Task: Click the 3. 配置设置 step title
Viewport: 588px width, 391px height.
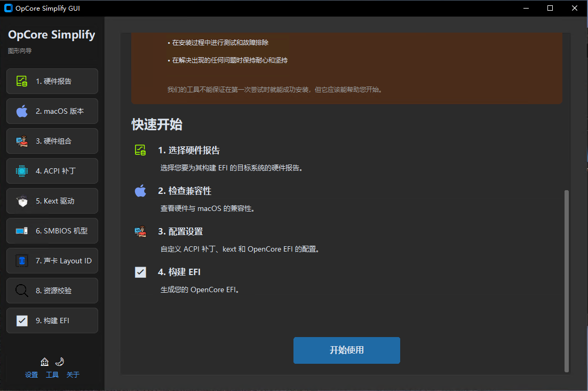Action: click(x=180, y=231)
